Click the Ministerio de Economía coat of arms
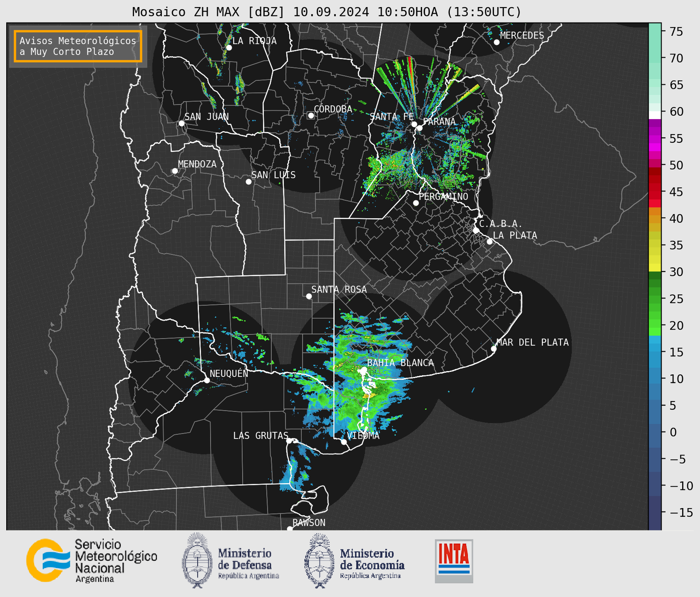700x597 pixels. click(319, 560)
